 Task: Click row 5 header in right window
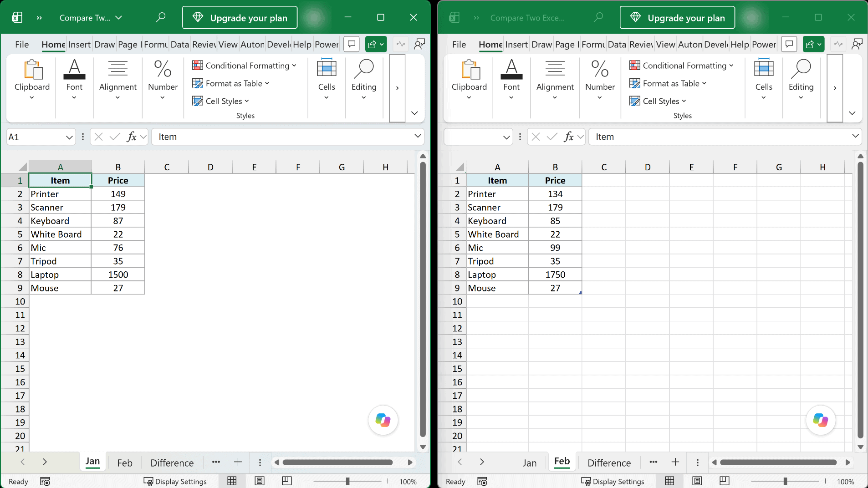457,234
